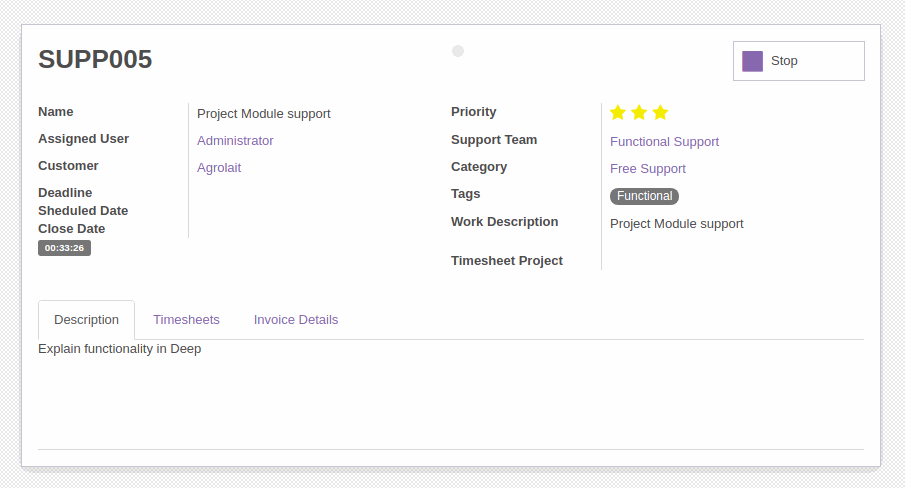The height and width of the screenshot is (488, 905).
Task: Select the Description tab
Action: point(87,320)
